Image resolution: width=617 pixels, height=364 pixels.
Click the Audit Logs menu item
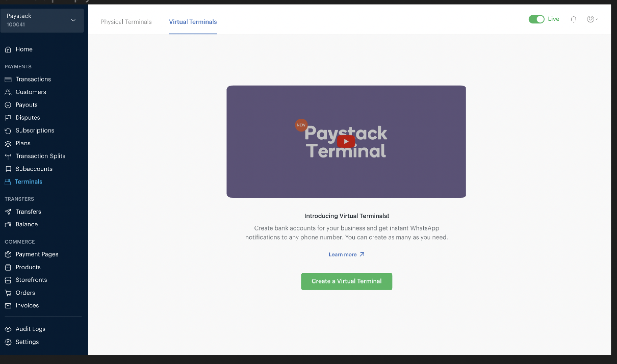[30, 329]
